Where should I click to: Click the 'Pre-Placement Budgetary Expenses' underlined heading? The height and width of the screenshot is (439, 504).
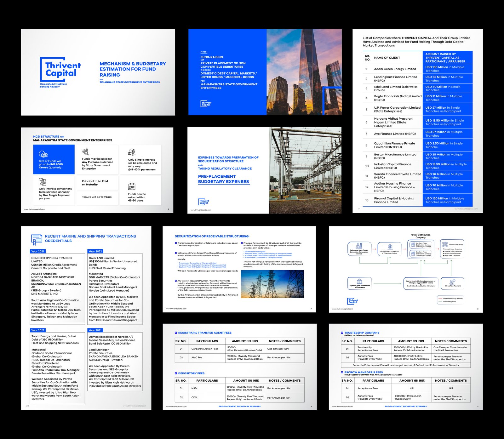coord(223,179)
